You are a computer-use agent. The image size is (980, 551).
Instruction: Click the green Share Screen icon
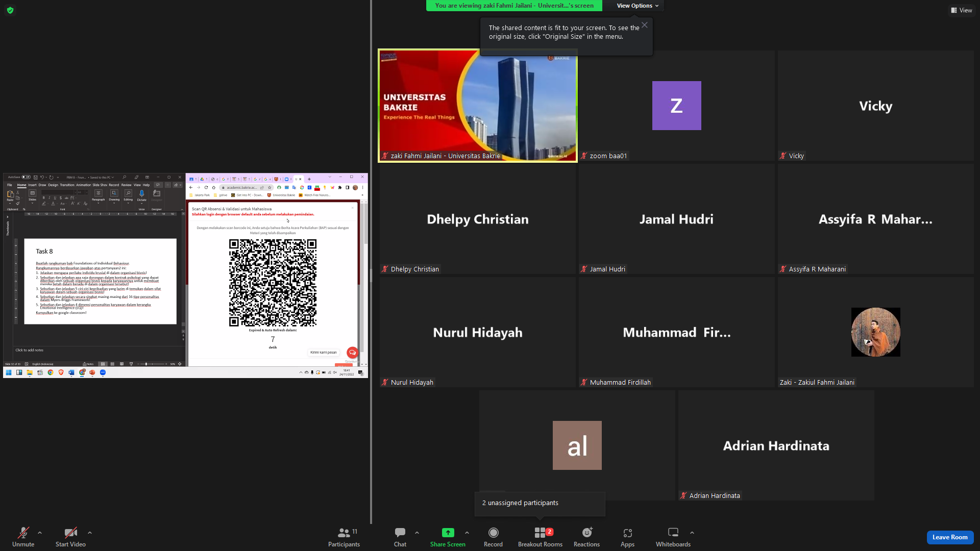click(x=448, y=533)
